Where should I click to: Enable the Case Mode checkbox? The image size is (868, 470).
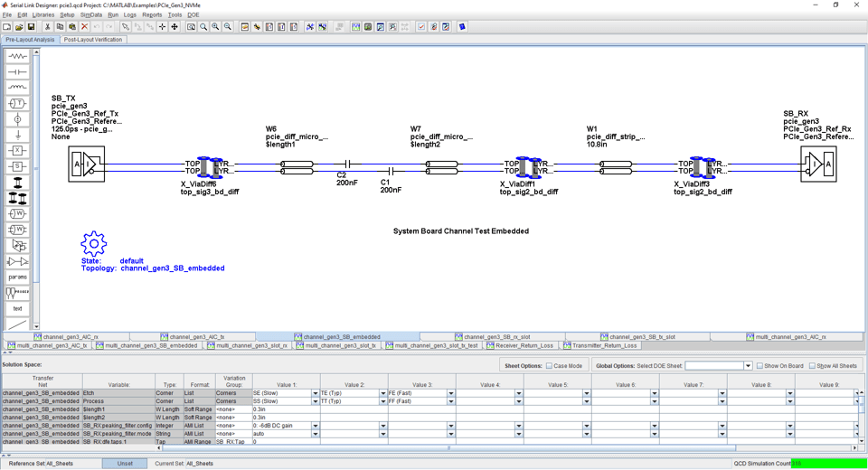tap(549, 366)
